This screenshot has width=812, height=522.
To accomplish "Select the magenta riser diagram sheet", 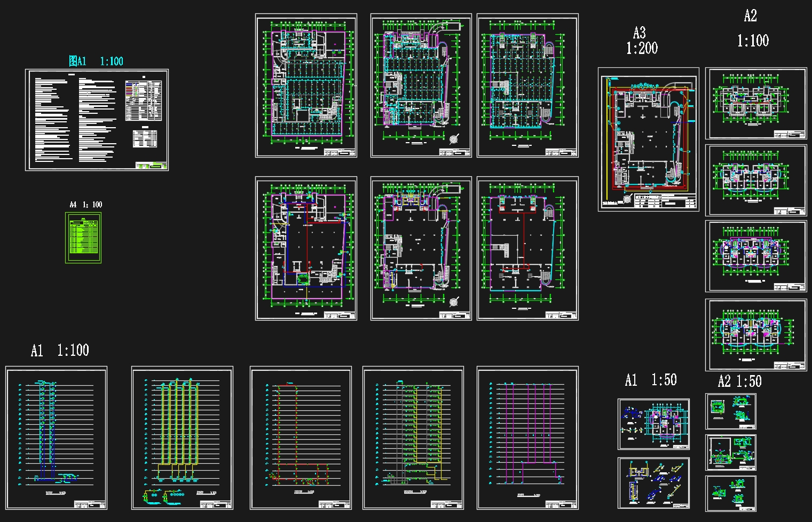I will click(x=527, y=438).
